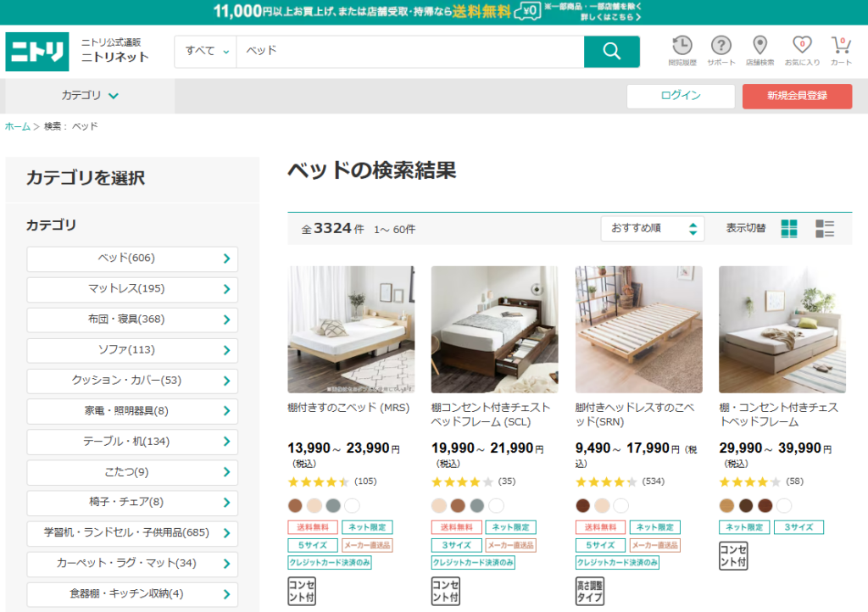
Task: Click 詳しくはこちら link in top banner
Action: click(610, 17)
